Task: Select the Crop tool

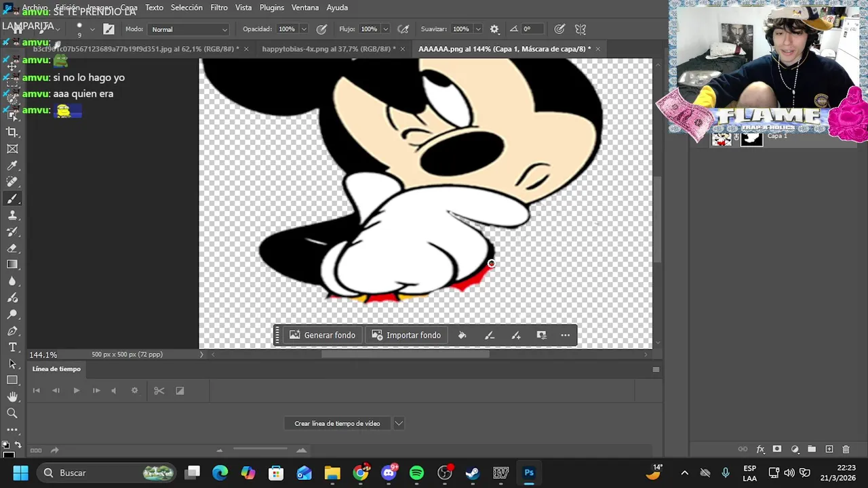Action: click(x=12, y=132)
